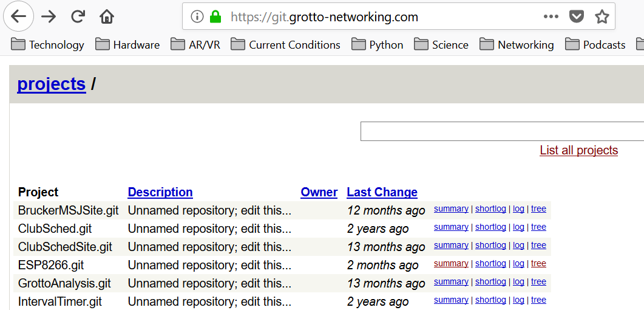Sort projects by the Description column header
The image size is (644, 310).
tap(160, 192)
